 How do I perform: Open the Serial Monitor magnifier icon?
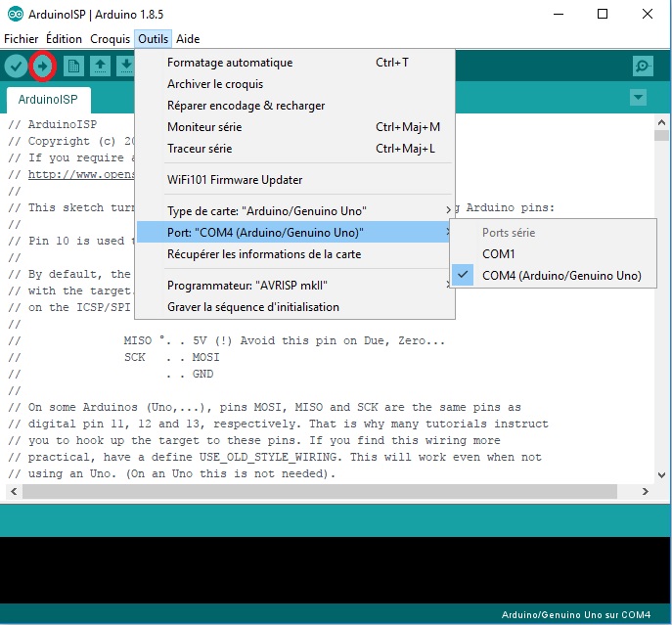point(643,66)
